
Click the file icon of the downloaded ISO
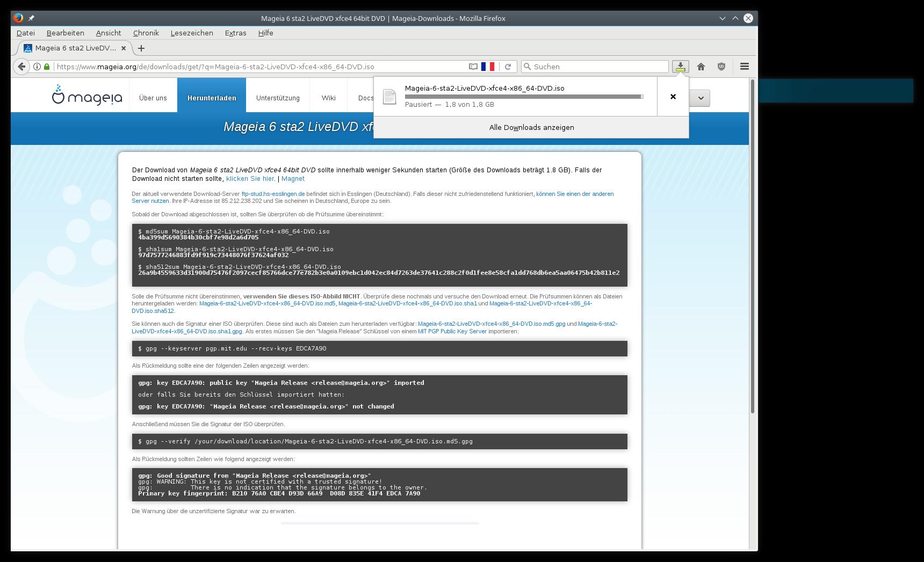[389, 97]
